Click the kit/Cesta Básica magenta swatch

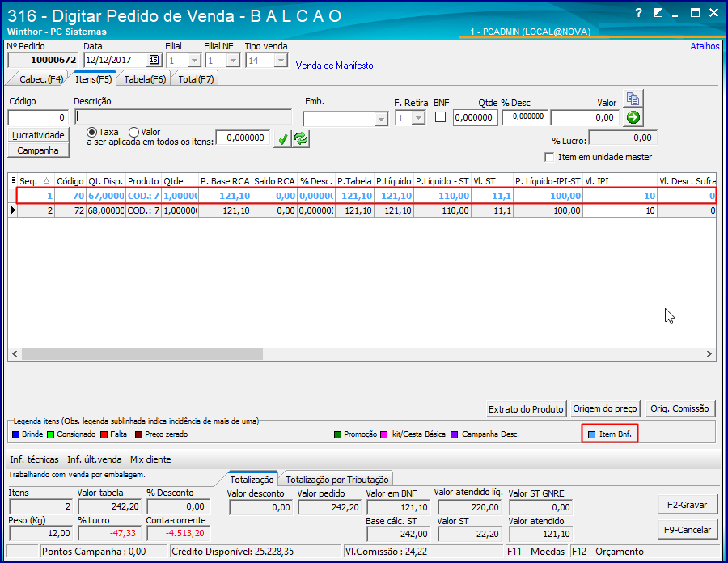(x=383, y=435)
